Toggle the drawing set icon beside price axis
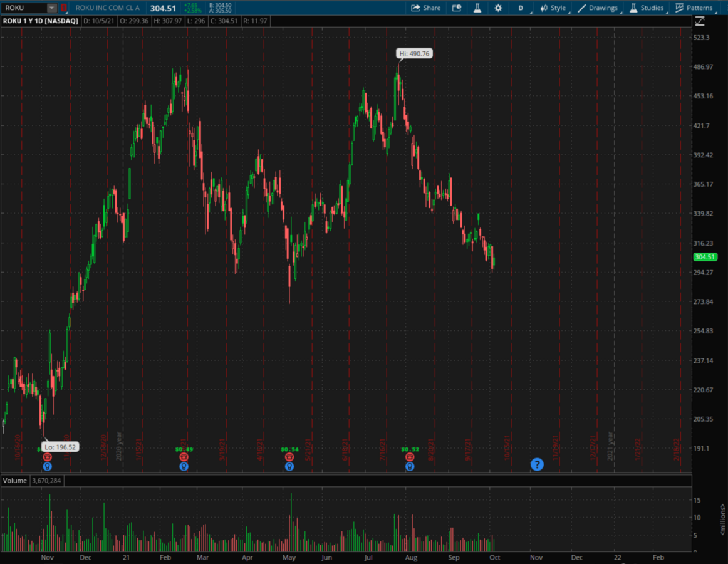The image size is (728, 564). (x=700, y=21)
